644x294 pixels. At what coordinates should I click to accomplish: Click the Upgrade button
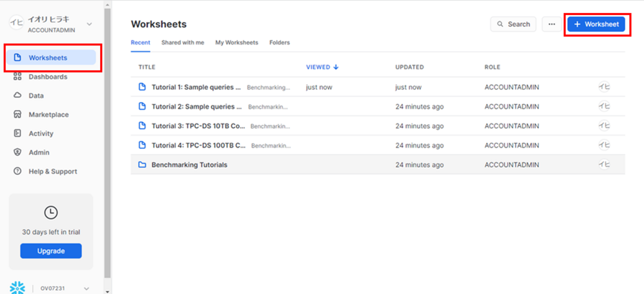tap(51, 251)
